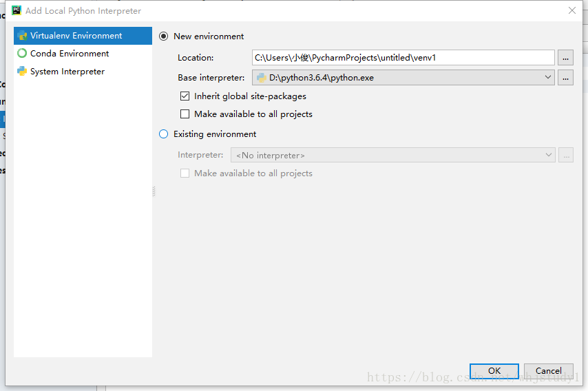This screenshot has width=588, height=391.
Task: Click the green Conda circle icon
Action: pos(22,53)
